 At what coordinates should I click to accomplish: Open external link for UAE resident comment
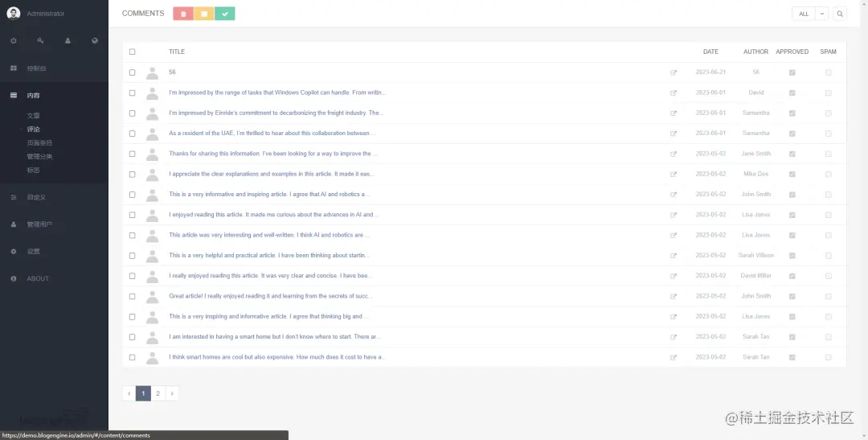click(674, 134)
